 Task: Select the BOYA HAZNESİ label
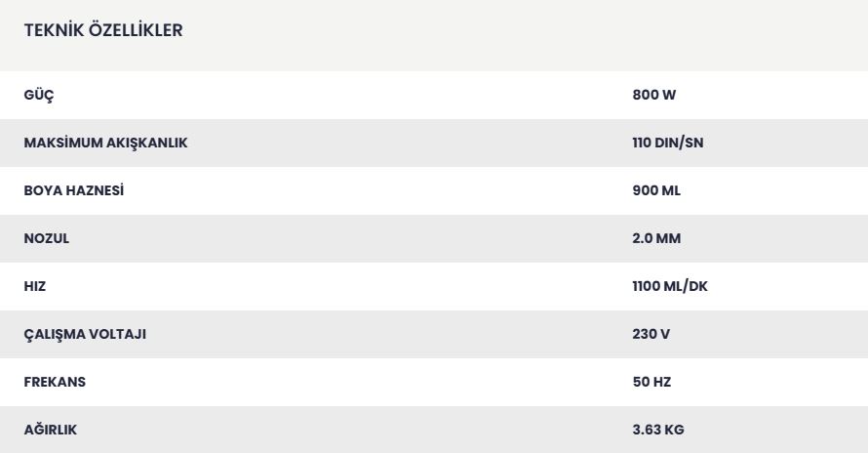pos(73,190)
